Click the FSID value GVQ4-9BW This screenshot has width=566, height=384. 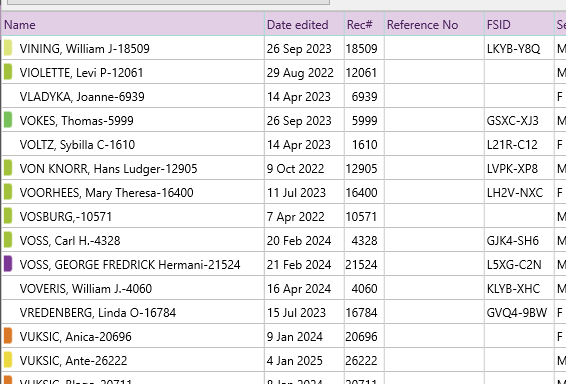(517, 313)
